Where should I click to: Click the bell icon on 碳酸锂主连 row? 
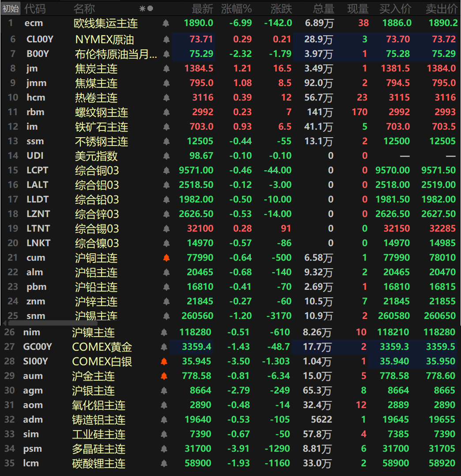164,463
